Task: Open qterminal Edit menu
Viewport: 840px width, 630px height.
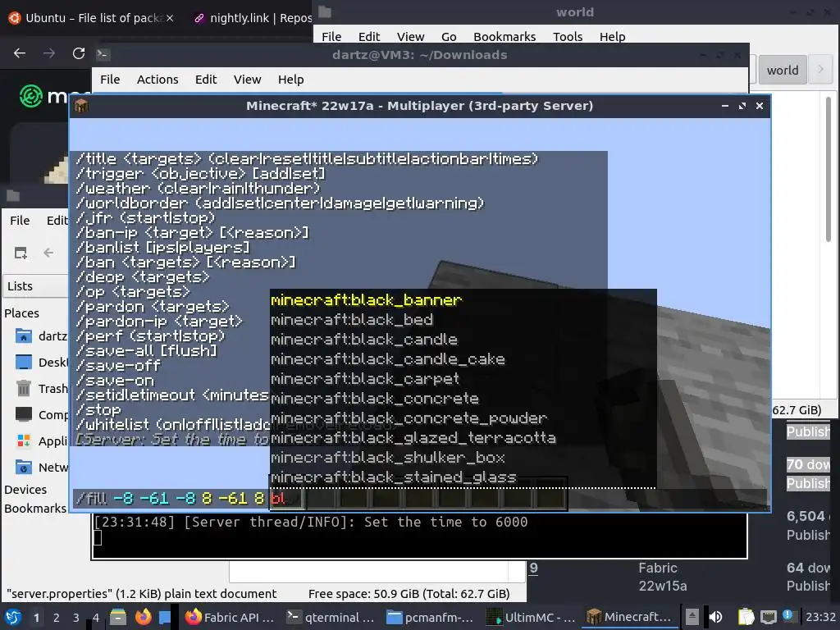Action: pos(206,80)
